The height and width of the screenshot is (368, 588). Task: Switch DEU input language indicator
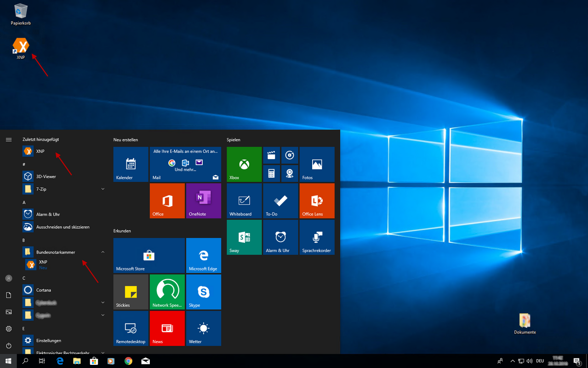click(x=540, y=361)
